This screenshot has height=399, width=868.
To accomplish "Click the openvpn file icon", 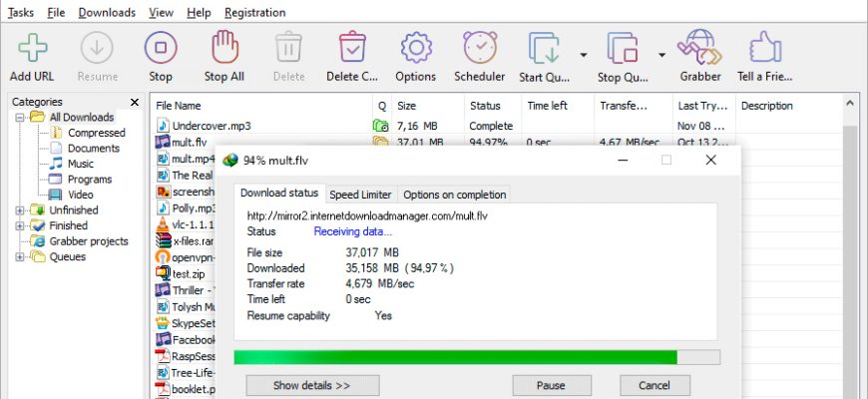I will point(163,258).
